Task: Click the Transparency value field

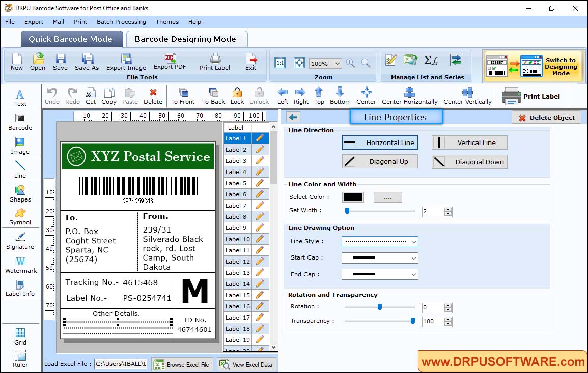Action: coord(433,321)
